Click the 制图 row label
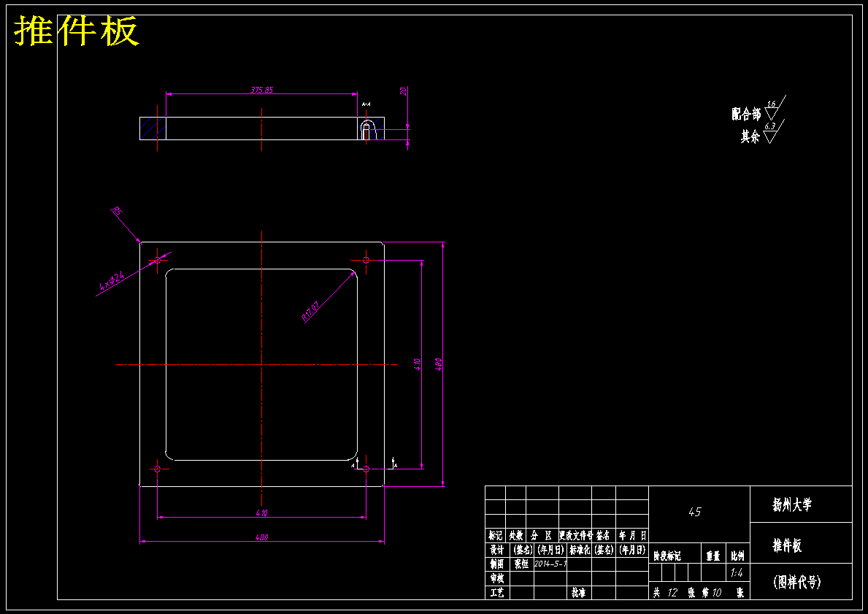 [496, 564]
